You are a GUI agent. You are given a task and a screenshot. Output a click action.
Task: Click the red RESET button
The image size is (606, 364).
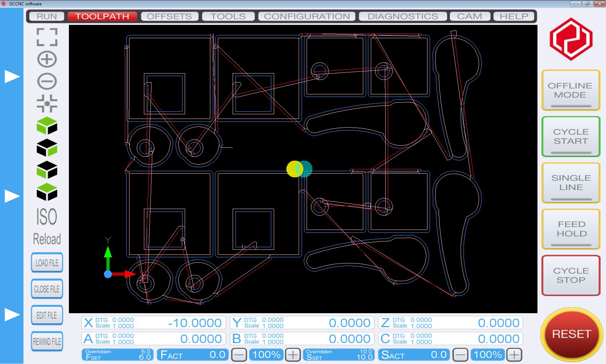click(571, 334)
